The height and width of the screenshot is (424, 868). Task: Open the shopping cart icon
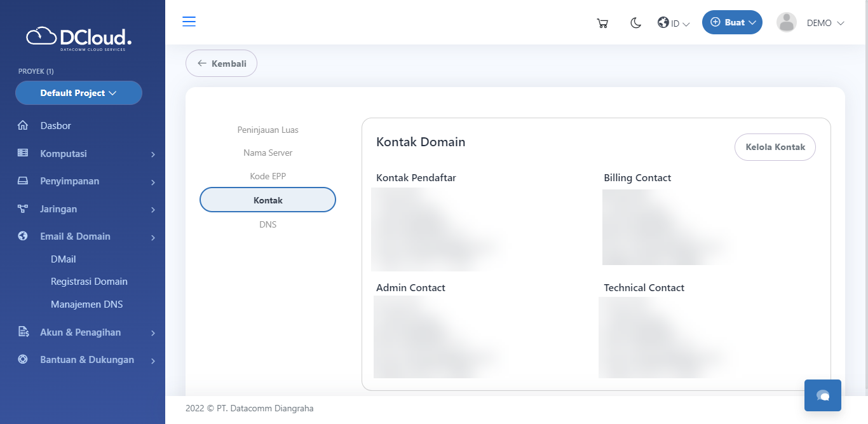pyautogui.click(x=602, y=24)
